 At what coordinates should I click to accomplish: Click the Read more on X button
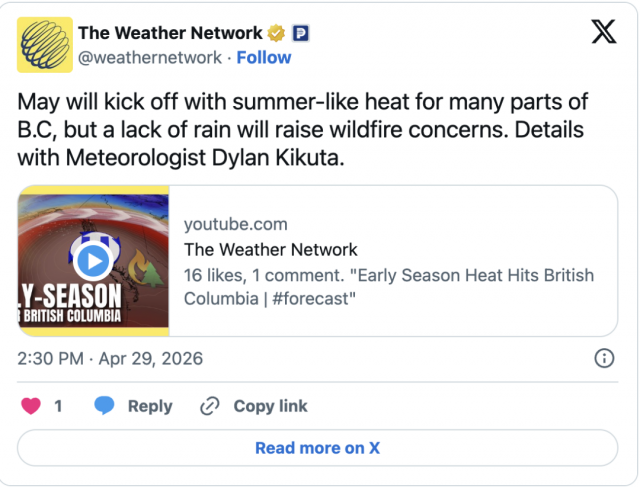[x=318, y=448]
